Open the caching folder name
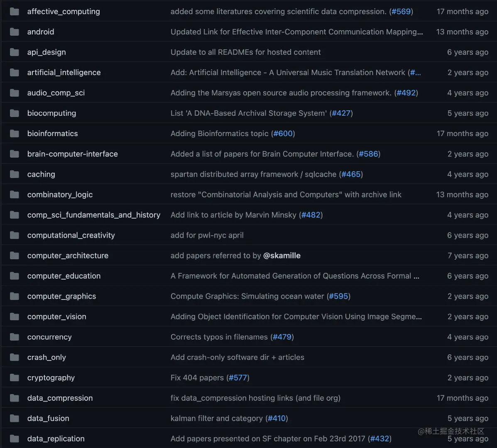Viewport: 497px width, 448px height. point(41,174)
